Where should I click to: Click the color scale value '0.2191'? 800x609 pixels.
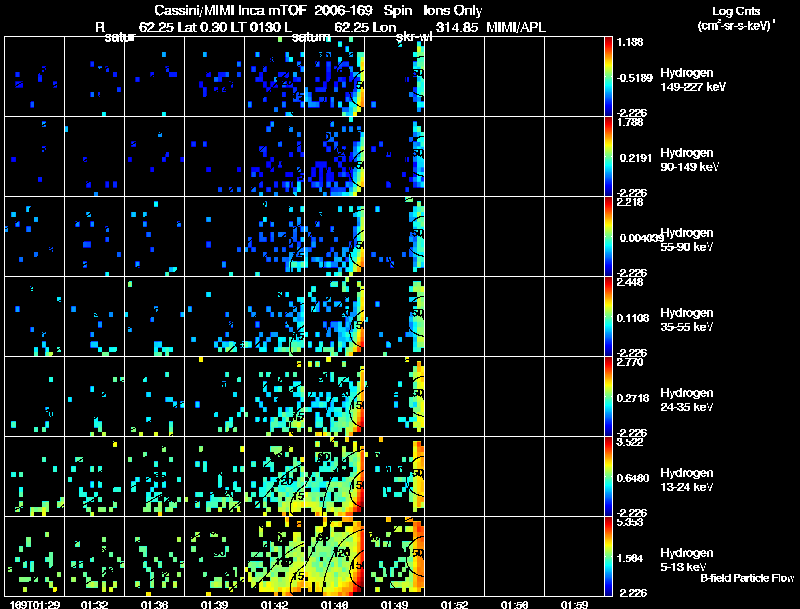tap(636, 158)
